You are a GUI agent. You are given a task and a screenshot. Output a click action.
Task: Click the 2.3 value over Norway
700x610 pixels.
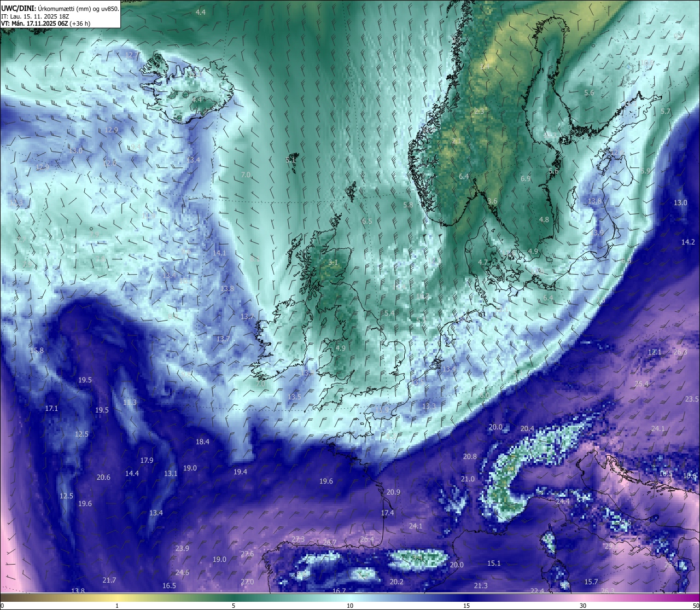pos(479,111)
